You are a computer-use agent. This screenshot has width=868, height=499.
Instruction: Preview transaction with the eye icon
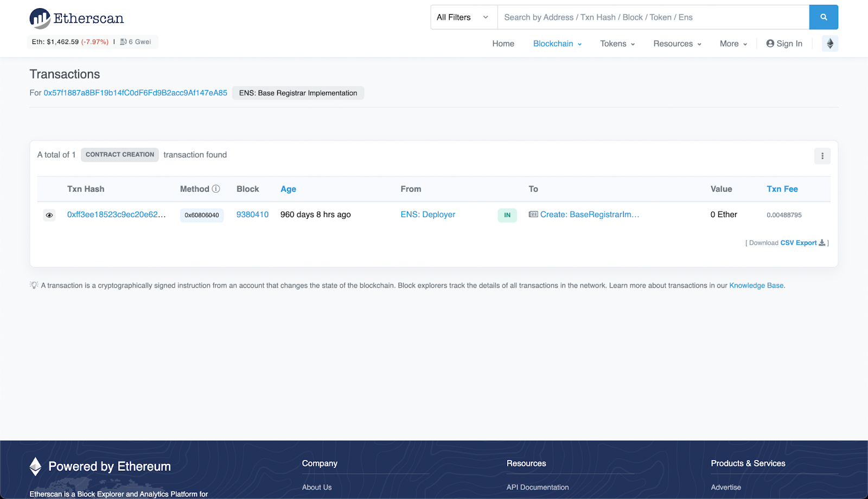coord(49,215)
